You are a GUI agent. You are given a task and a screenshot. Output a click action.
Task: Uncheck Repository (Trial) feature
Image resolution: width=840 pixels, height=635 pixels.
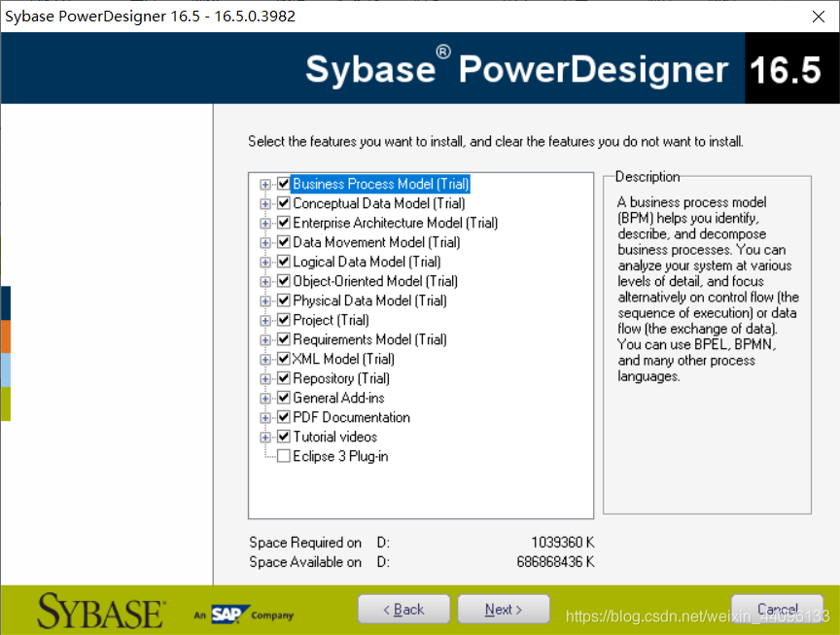click(283, 378)
